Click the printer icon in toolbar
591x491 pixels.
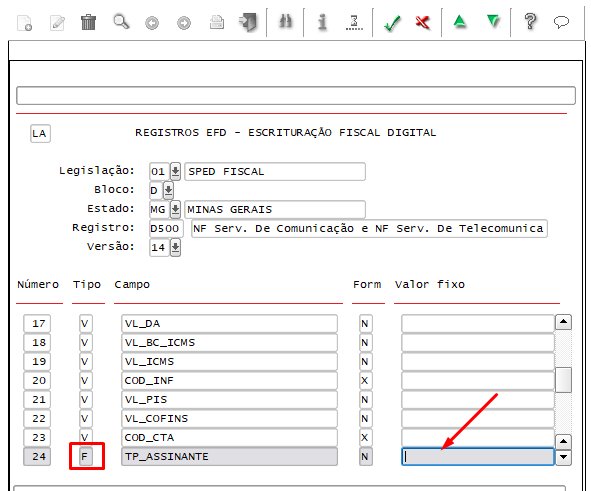pos(217,23)
